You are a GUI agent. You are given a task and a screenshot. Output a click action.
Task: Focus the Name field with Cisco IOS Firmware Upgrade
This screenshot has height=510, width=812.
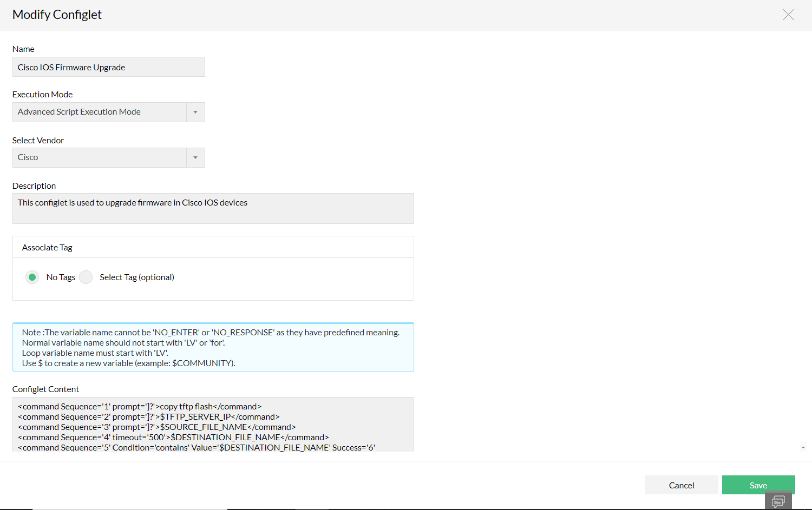click(x=108, y=67)
